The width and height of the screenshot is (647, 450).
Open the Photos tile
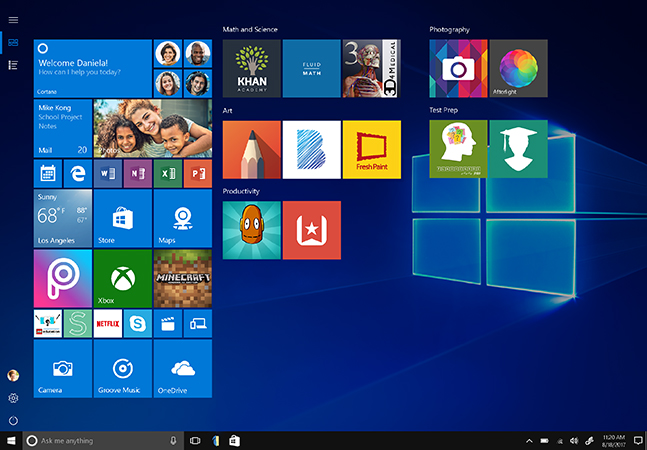coord(153,128)
